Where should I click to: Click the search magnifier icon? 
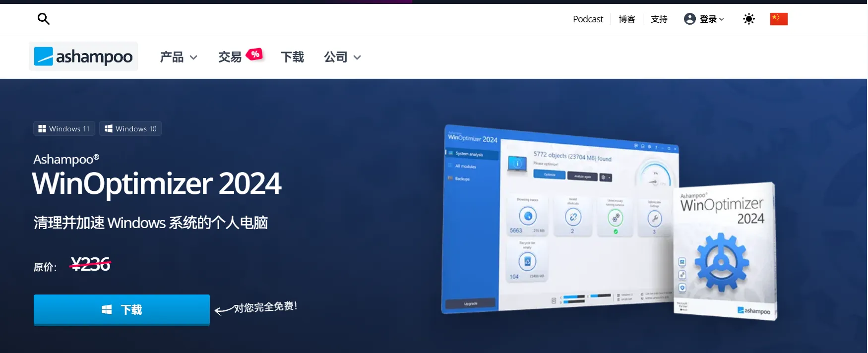pyautogui.click(x=44, y=19)
